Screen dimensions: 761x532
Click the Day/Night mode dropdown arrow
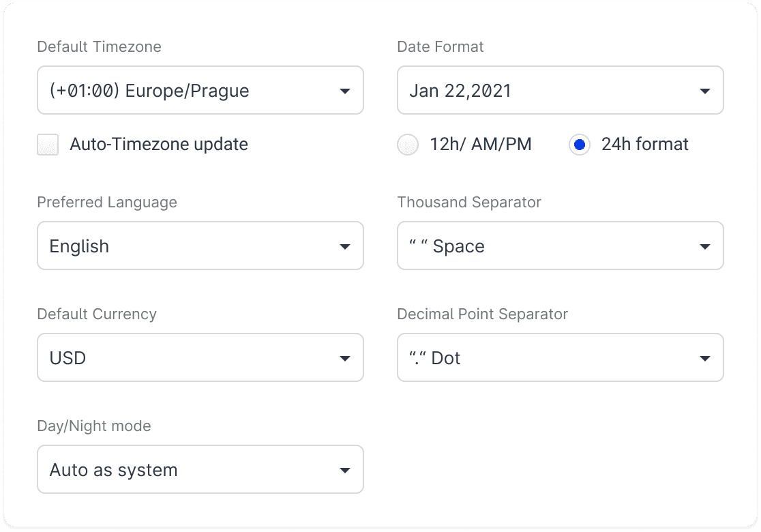(345, 470)
